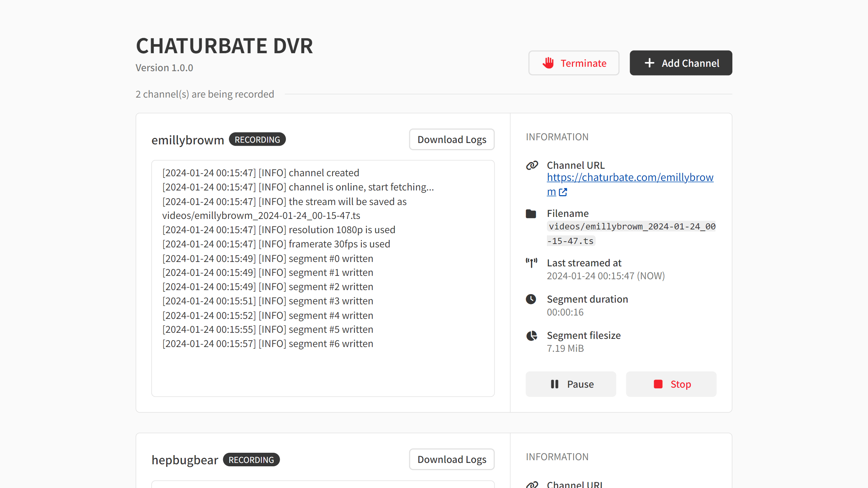Click the clock icon beside Segment duration
Screen dimensions: 868x488
click(x=531, y=299)
